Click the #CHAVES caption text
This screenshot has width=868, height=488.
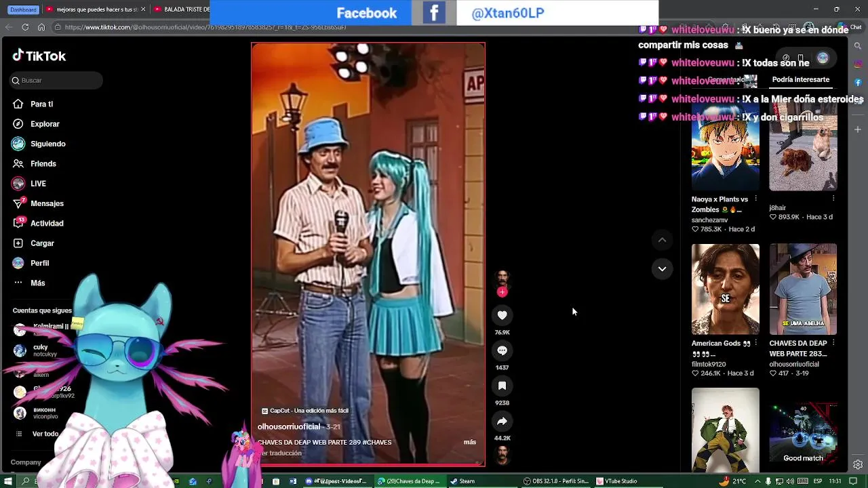[377, 443]
